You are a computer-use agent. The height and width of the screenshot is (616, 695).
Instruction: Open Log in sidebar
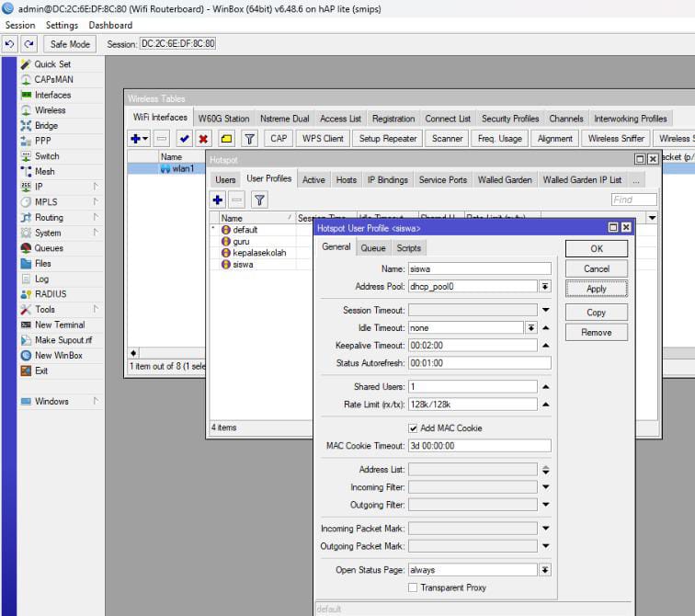pos(41,279)
